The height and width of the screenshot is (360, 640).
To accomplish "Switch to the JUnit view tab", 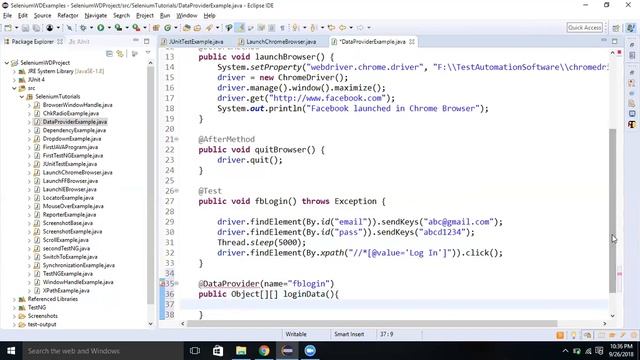I will click(79, 42).
